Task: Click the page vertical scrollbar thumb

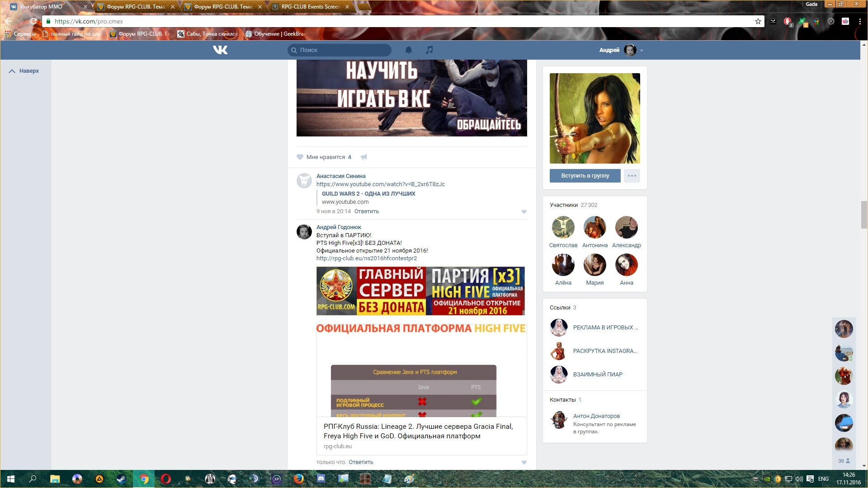Action: coord(864,215)
